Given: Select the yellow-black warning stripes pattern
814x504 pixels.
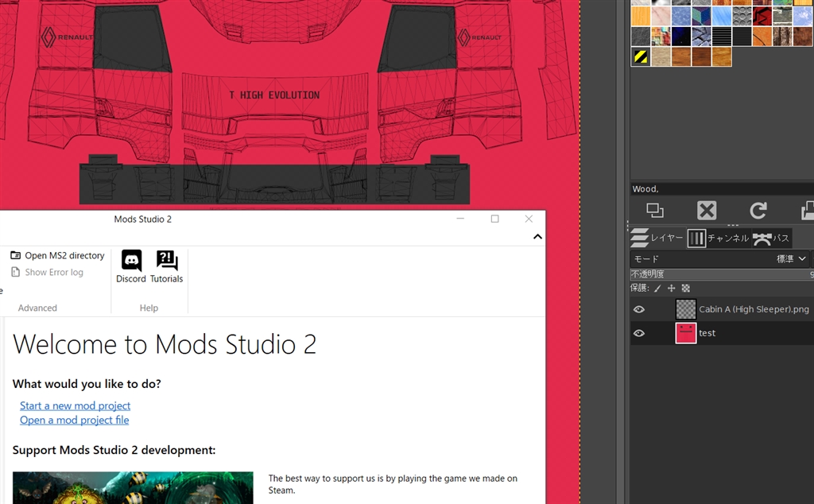Looking at the screenshot, I should point(641,56).
